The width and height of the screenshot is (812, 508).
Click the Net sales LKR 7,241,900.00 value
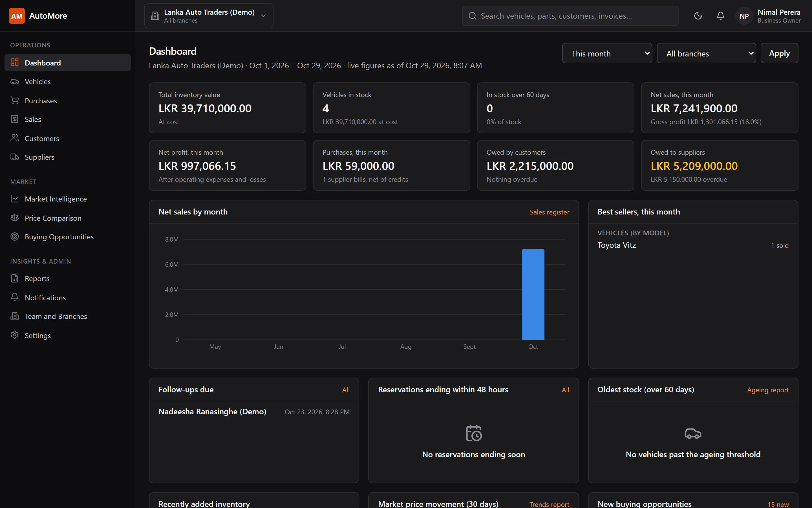click(x=694, y=109)
